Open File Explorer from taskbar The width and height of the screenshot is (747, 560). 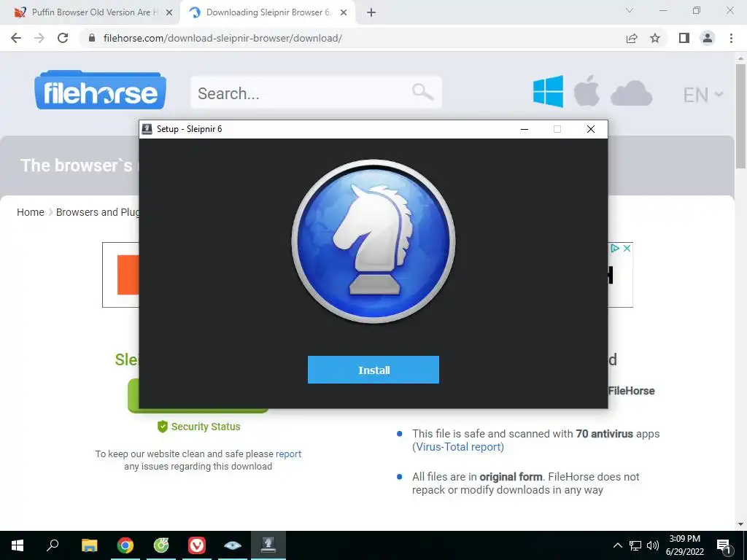[89, 545]
